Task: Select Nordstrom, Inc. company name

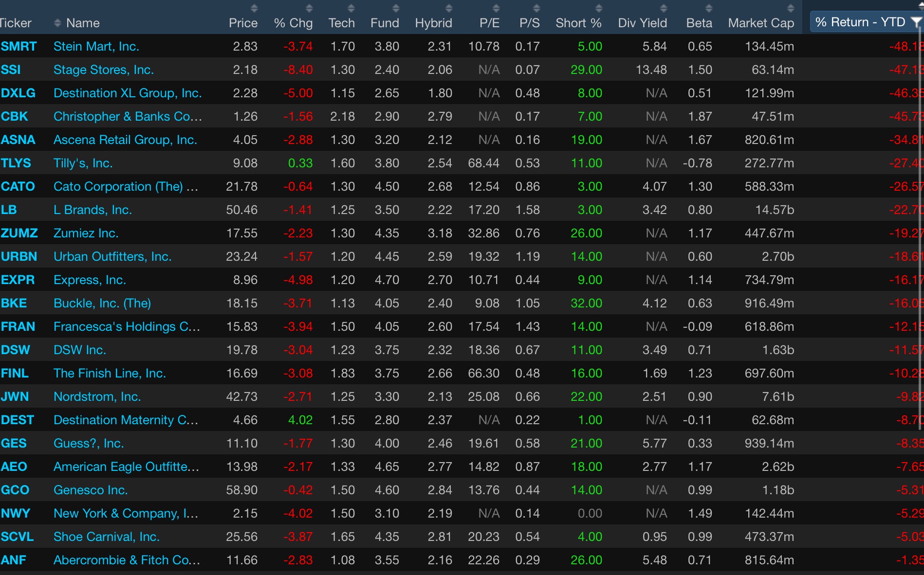Action: (97, 396)
